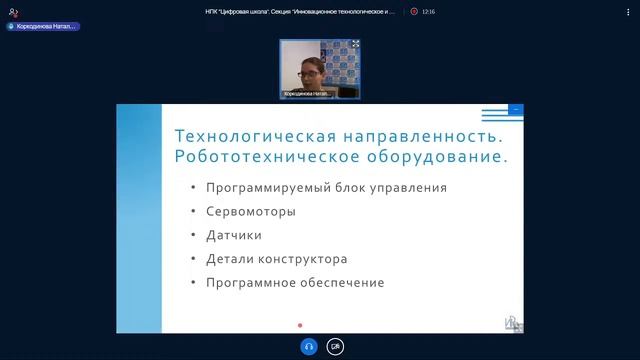Screen dimensions: 640x360
Task: Click the 12:16 recording timer
Action: pyautogui.click(x=428, y=12)
